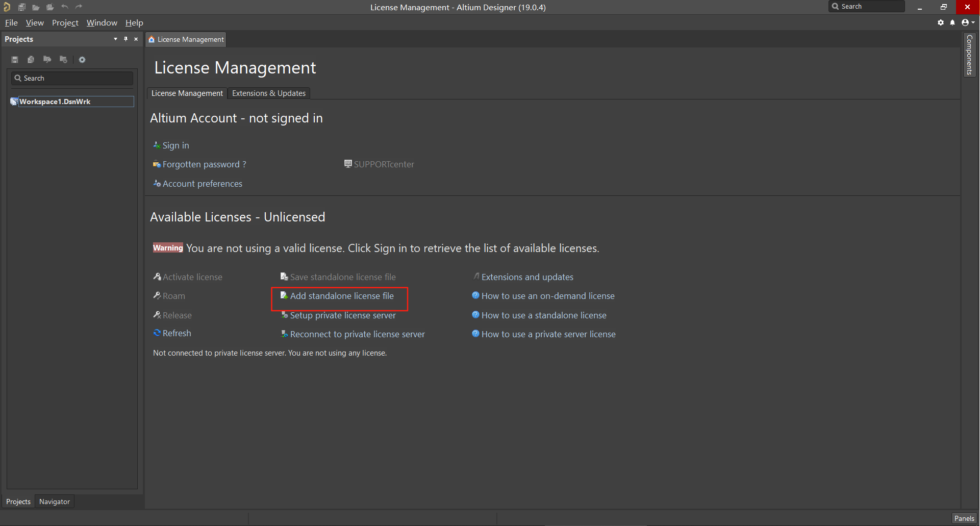Click the Release license link
The image size is (980, 526).
click(172, 315)
